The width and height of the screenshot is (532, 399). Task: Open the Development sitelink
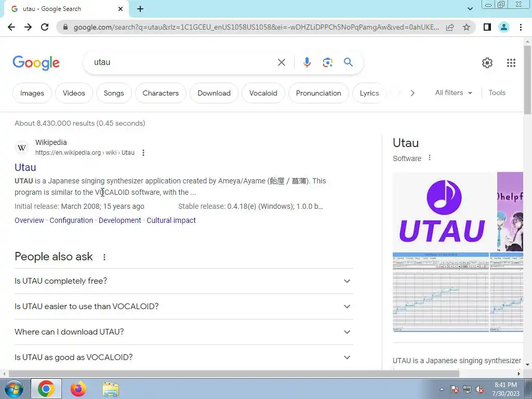click(x=120, y=220)
